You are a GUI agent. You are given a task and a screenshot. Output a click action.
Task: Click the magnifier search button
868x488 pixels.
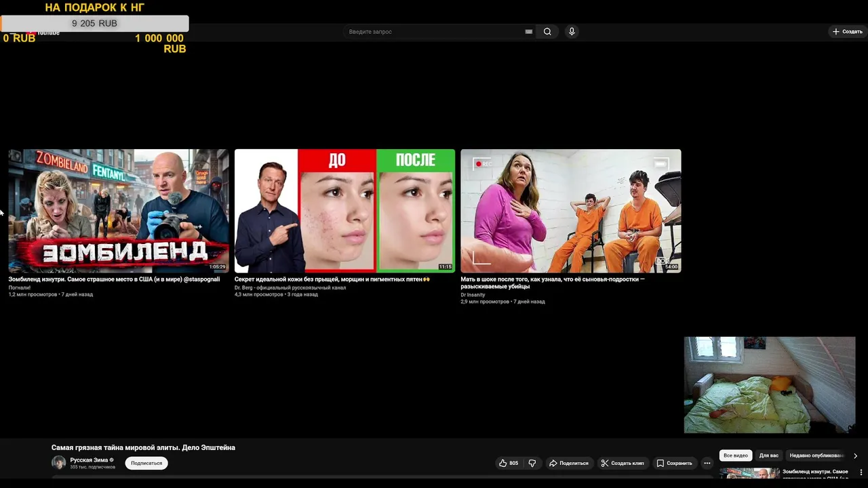[x=547, y=32]
